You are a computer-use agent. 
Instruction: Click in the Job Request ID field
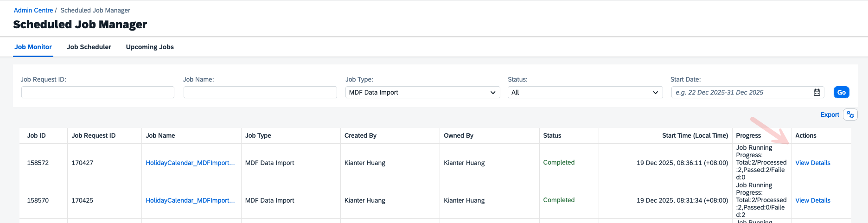pyautogui.click(x=97, y=92)
